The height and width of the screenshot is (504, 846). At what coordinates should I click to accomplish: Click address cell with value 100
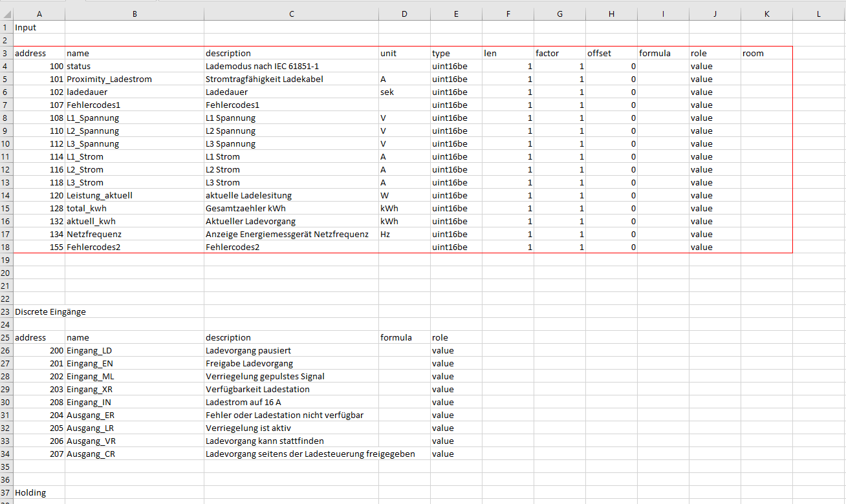[39, 66]
